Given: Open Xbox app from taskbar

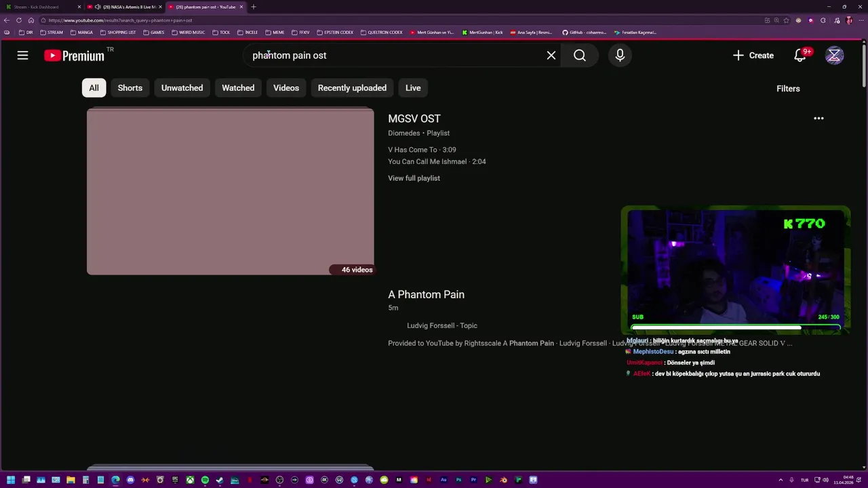Looking at the screenshot, I should point(190,480).
